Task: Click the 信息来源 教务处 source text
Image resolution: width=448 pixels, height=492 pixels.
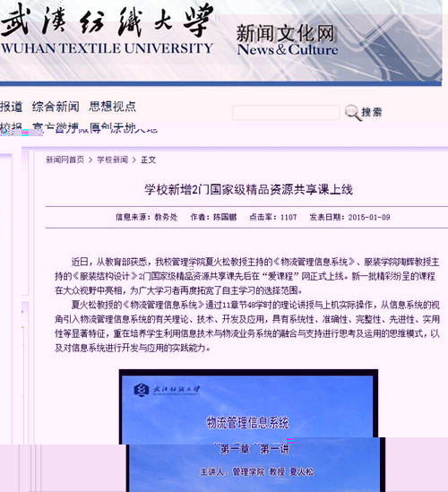Action: pyautogui.click(x=147, y=217)
